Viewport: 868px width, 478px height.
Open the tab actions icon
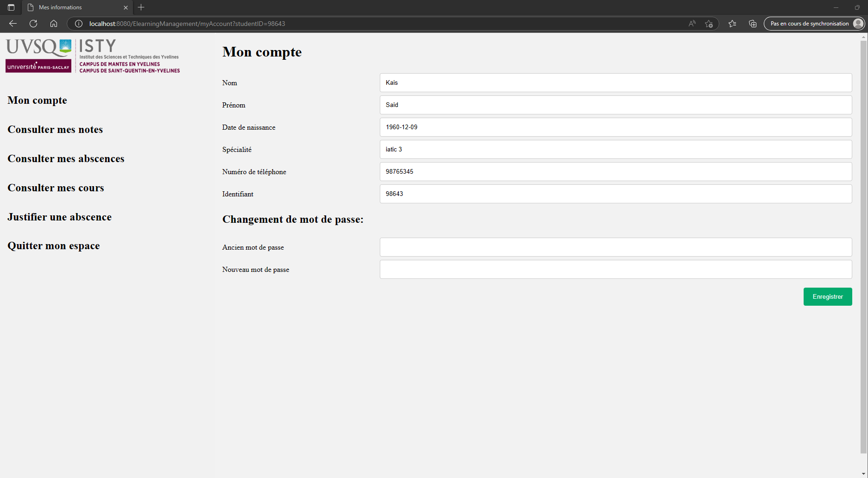tap(10, 7)
